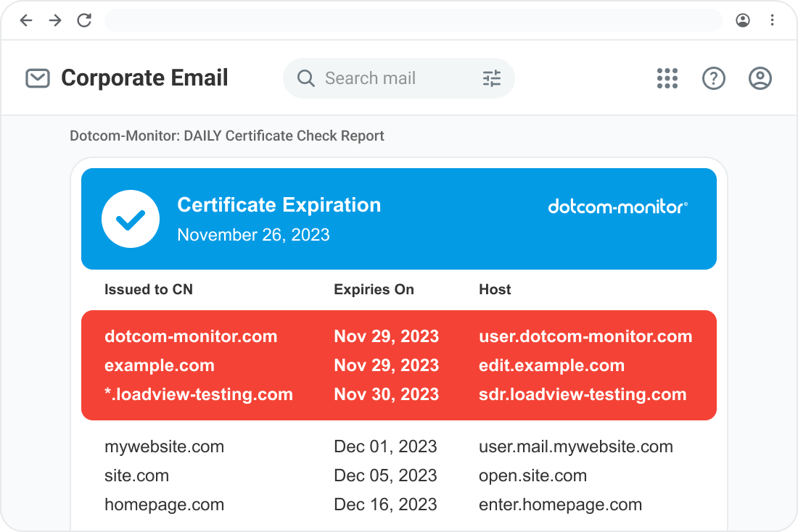The width and height of the screenshot is (798, 532).
Task: Click the magnifier search icon
Action: click(306, 78)
